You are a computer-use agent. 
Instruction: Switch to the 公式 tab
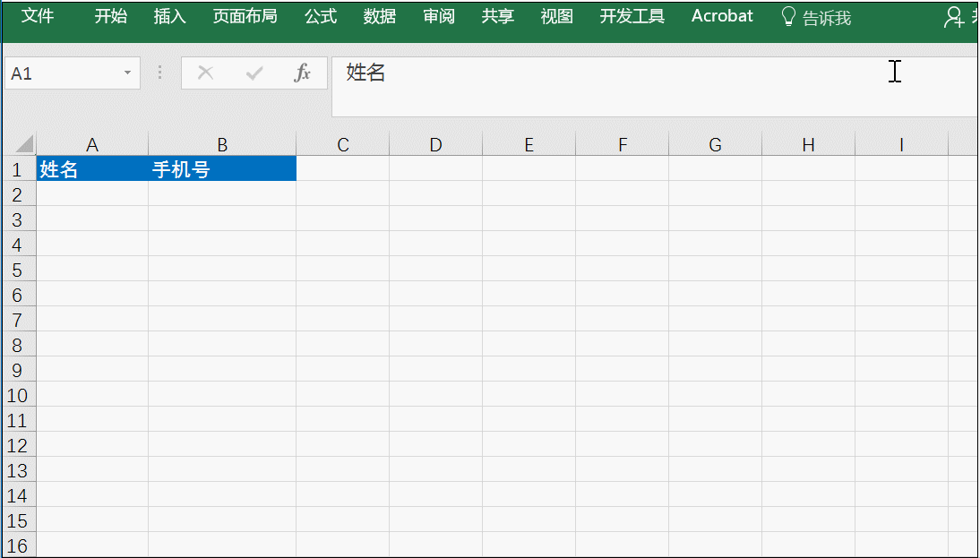[x=320, y=16]
